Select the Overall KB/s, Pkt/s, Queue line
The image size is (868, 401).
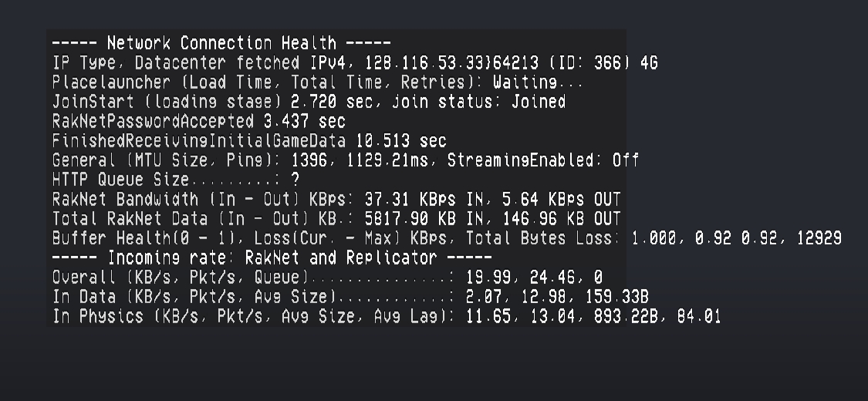click(327, 277)
